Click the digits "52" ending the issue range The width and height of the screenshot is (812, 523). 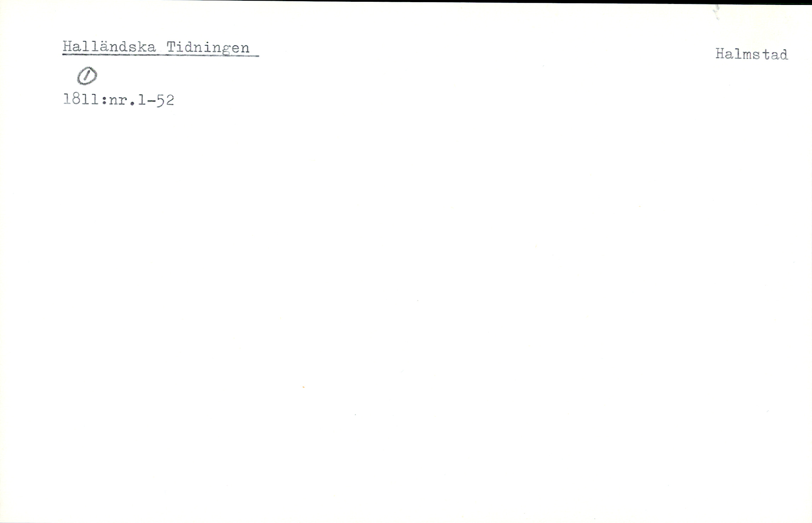(165, 100)
